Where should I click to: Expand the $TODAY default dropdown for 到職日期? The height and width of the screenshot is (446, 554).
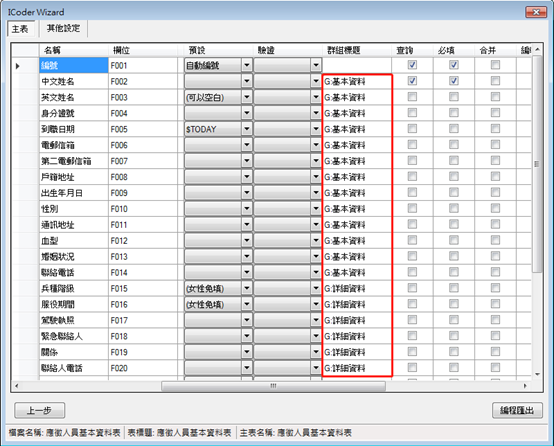click(x=247, y=129)
